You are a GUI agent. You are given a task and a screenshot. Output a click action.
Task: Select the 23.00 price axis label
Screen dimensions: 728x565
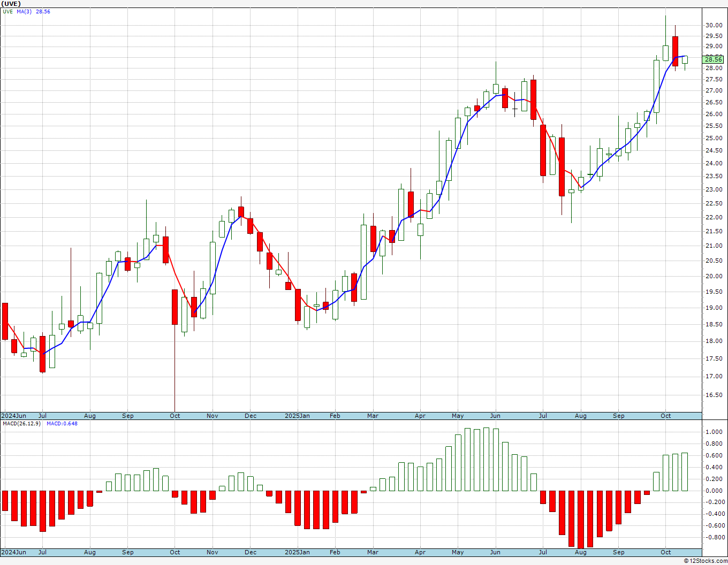714,189
